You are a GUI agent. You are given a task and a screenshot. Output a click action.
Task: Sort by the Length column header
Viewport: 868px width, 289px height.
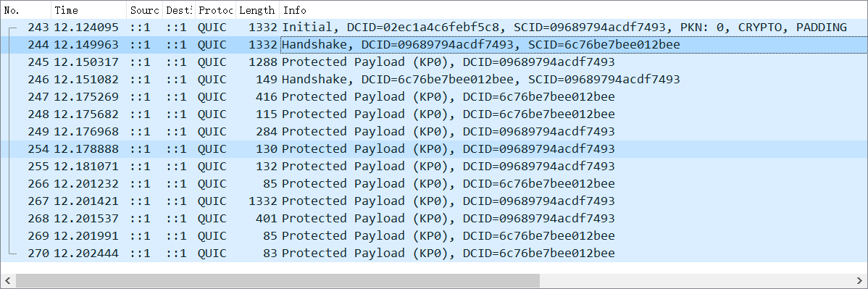point(257,10)
